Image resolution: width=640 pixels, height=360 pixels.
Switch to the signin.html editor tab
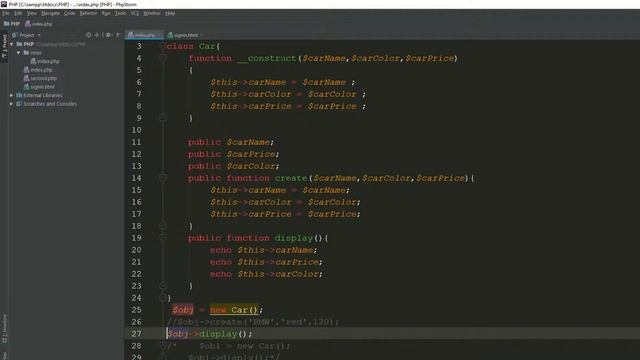tap(183, 35)
